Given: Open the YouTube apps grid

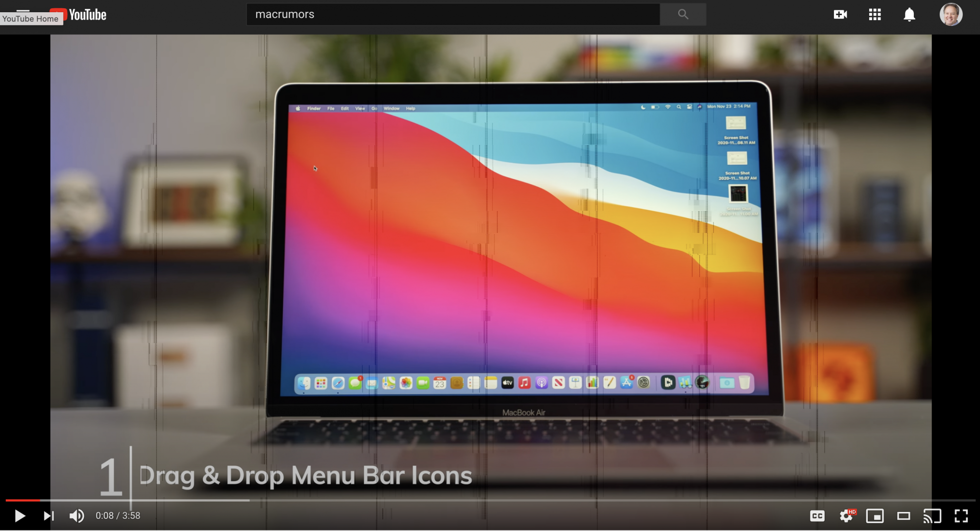Looking at the screenshot, I should pyautogui.click(x=875, y=14).
